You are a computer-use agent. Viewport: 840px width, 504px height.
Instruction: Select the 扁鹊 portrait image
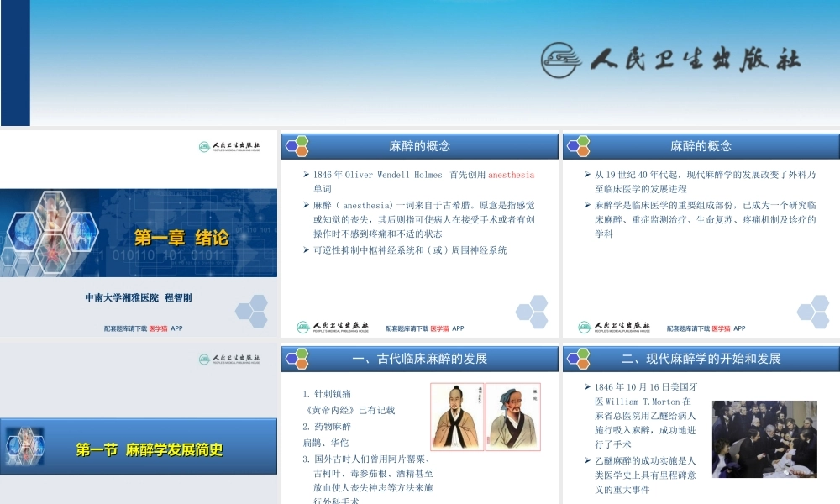(457, 416)
